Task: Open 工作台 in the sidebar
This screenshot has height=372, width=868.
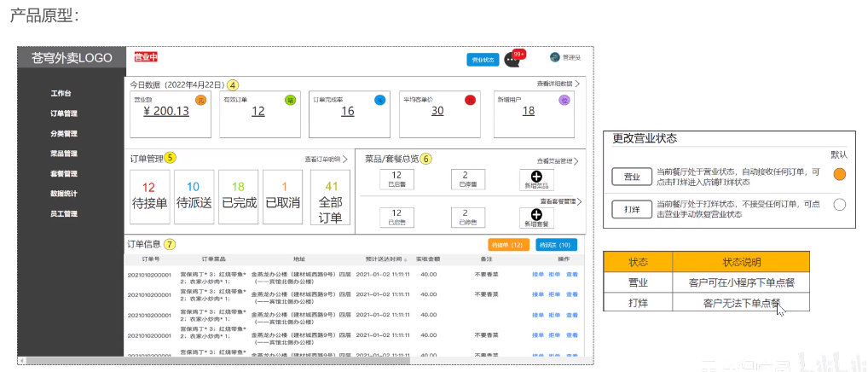Action: [x=61, y=94]
